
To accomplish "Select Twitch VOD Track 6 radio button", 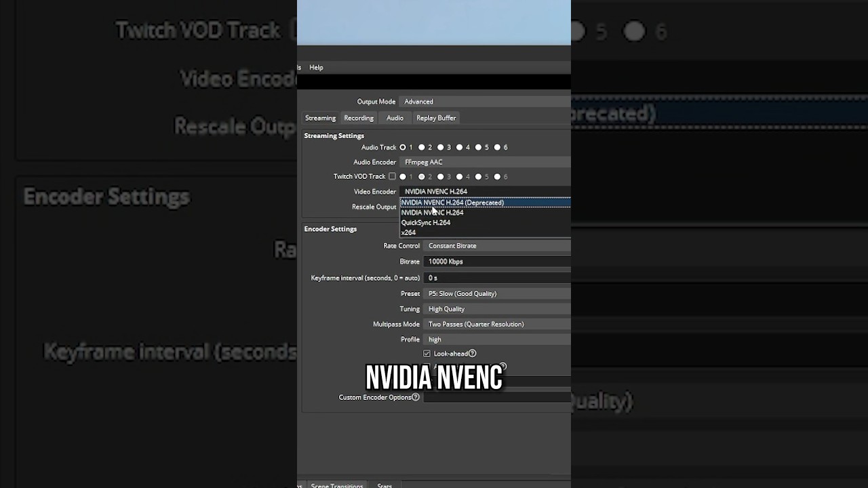I will tap(498, 177).
